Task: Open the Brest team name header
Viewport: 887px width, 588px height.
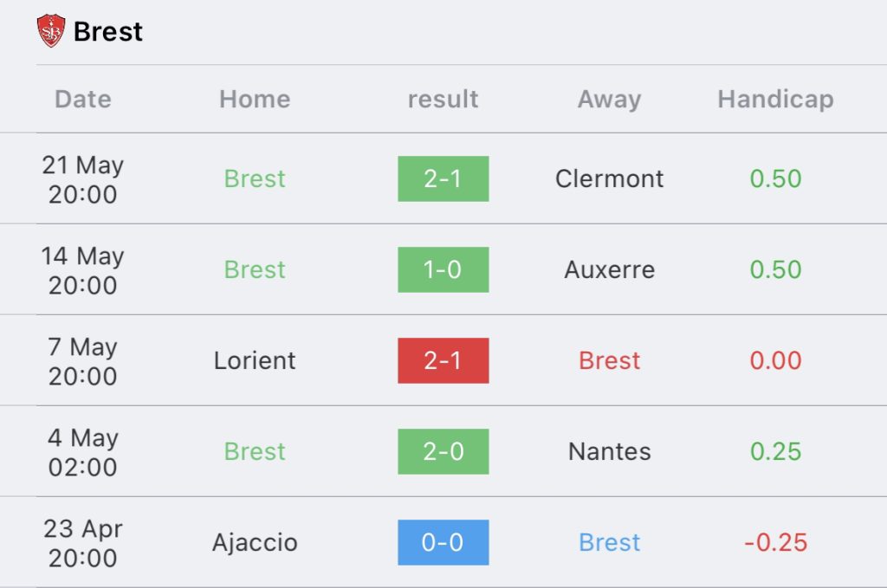Action: (x=108, y=32)
